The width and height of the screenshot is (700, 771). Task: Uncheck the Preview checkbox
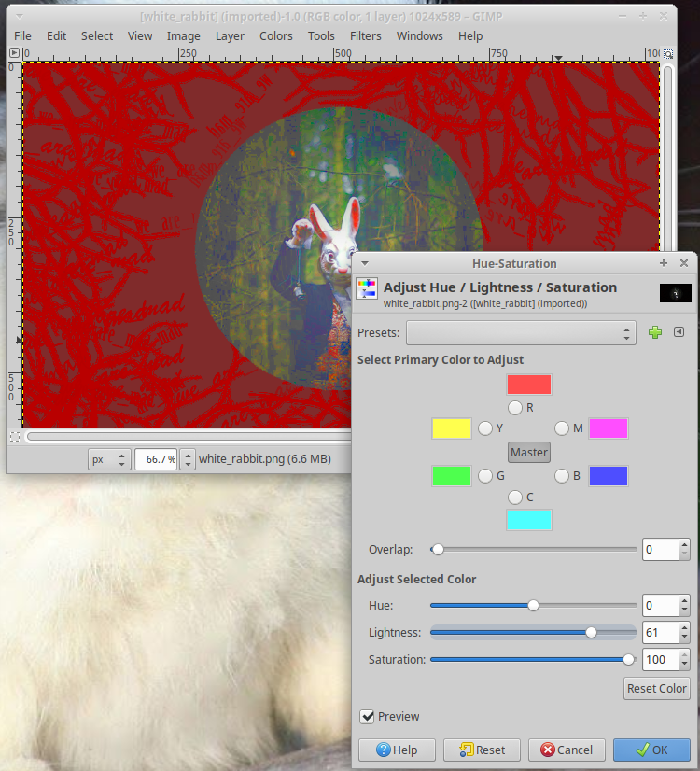point(367,717)
